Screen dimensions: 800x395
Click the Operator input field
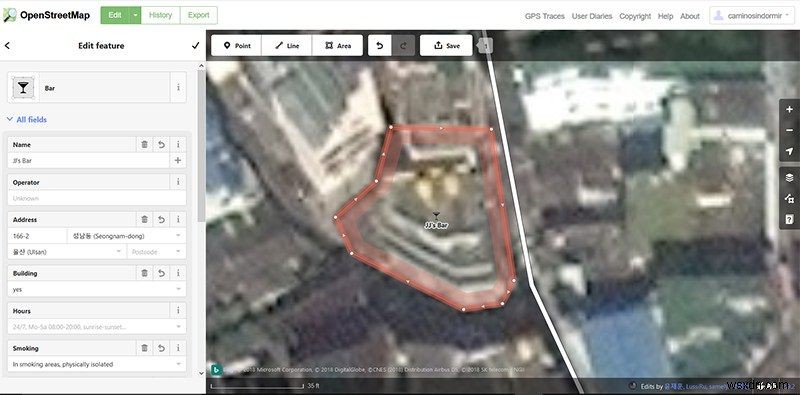click(x=97, y=198)
